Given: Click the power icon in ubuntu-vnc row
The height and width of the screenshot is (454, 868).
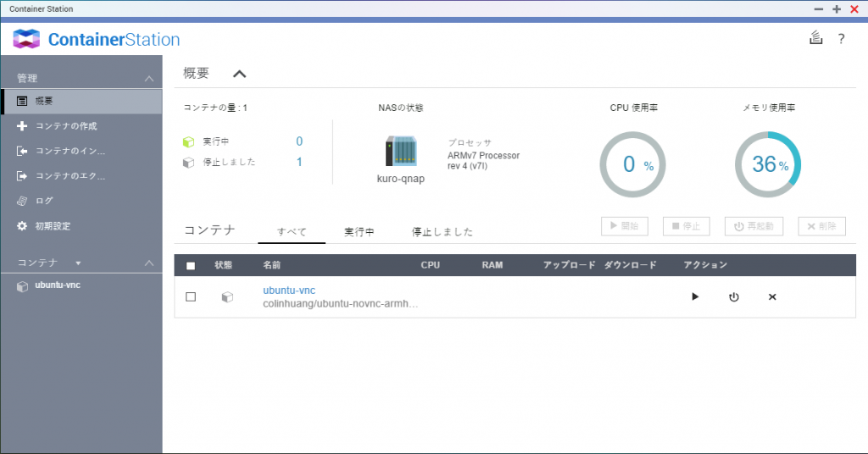Looking at the screenshot, I should tap(734, 297).
